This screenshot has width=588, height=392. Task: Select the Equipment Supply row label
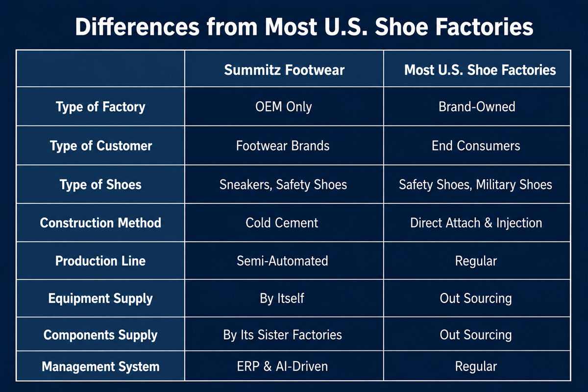(100, 298)
